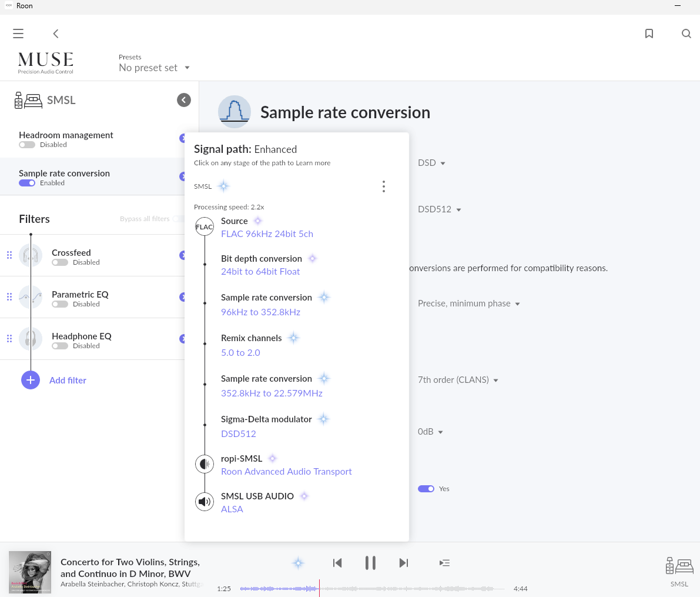This screenshot has height=597, width=700.
Task: Disable Sample rate conversion toggle
Action: click(x=27, y=183)
